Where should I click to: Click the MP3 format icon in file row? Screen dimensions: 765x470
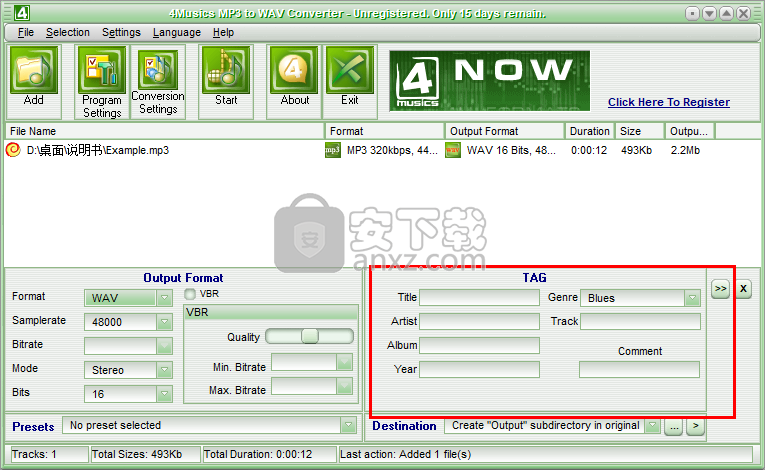tap(333, 150)
